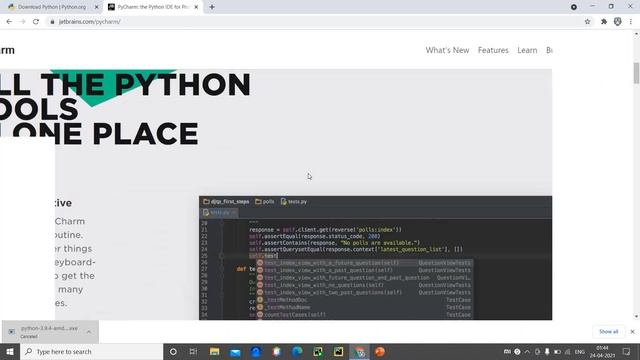The width and height of the screenshot is (640, 360).
Task: Open Mail app from taskbar
Action: 235,351
